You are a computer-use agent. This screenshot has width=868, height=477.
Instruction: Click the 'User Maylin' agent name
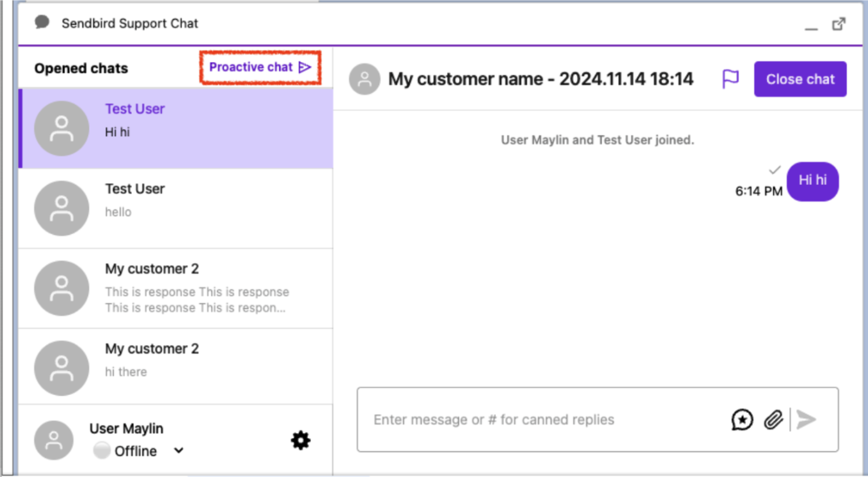click(x=126, y=429)
